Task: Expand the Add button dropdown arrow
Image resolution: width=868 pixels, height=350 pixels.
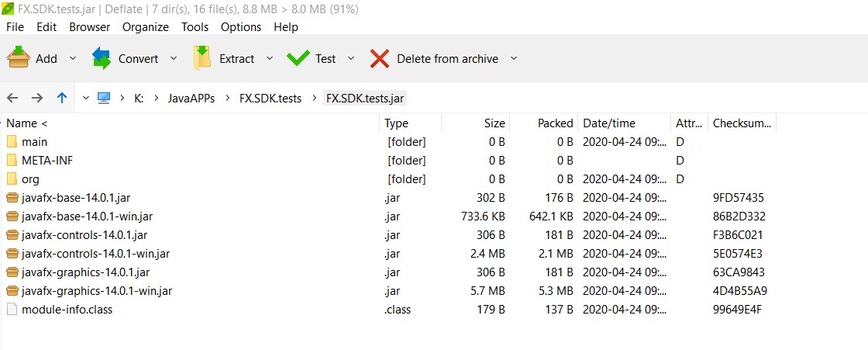Action: (73, 58)
